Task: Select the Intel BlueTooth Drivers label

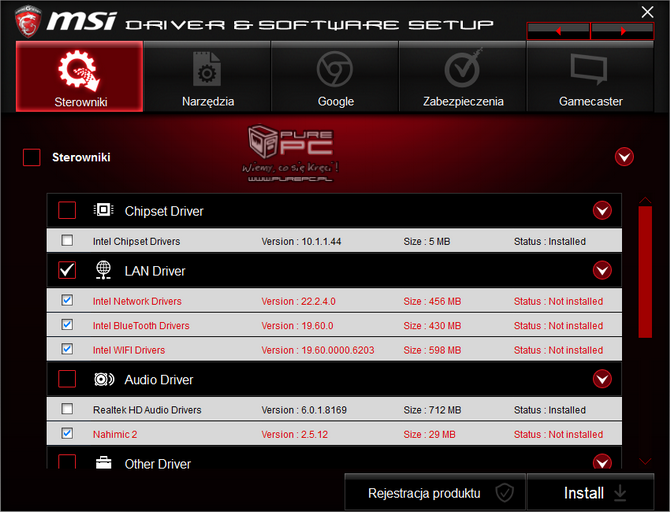Action: 141,326
